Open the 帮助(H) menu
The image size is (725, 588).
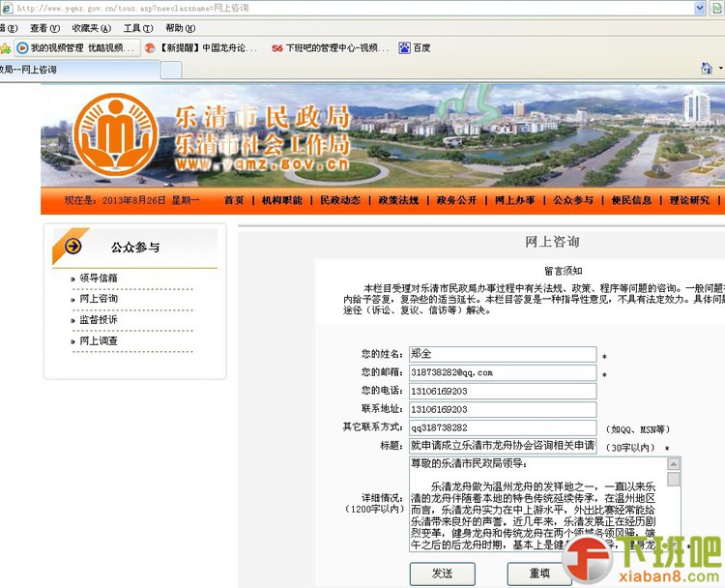pos(181,29)
